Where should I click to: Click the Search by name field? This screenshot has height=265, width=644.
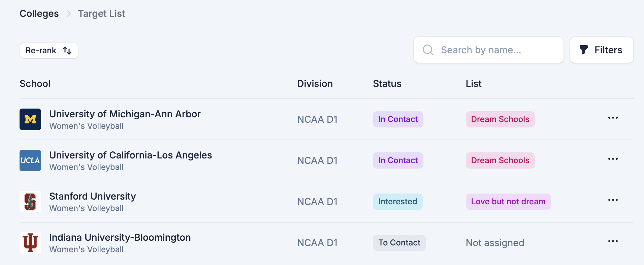click(x=489, y=50)
